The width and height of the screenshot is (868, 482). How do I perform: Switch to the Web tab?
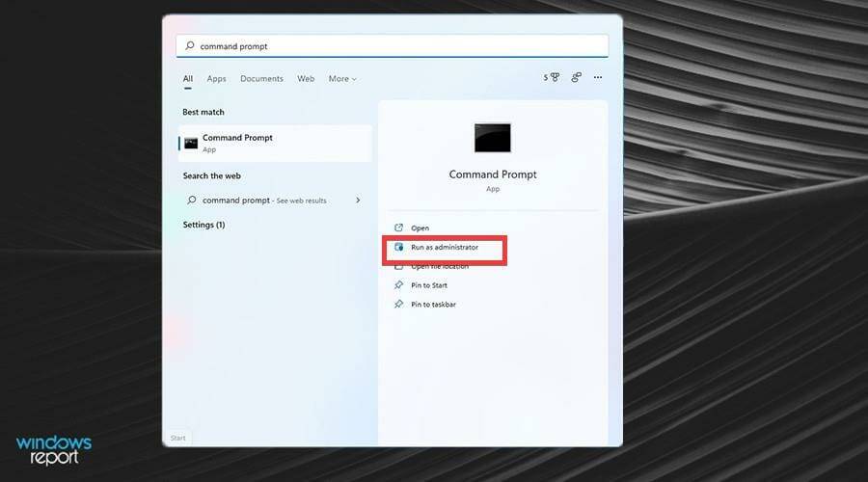click(x=306, y=79)
